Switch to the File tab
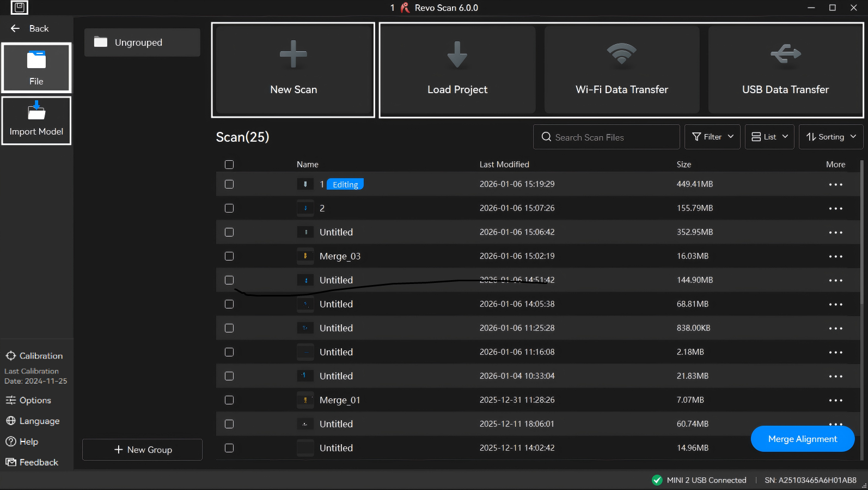Screen dimensions: 868x490 [x=36, y=68]
